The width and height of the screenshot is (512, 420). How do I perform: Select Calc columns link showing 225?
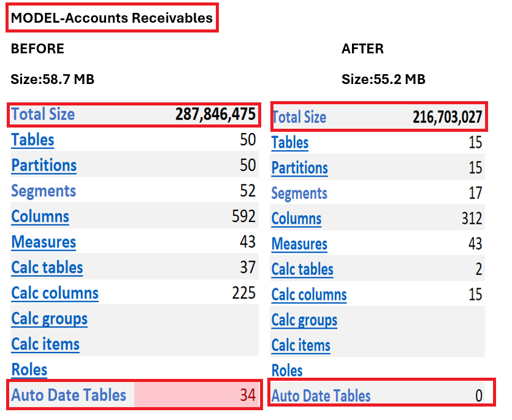click(55, 293)
